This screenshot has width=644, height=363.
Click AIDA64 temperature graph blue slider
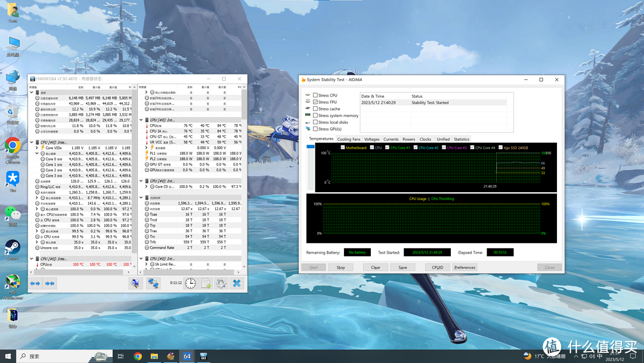(x=311, y=146)
